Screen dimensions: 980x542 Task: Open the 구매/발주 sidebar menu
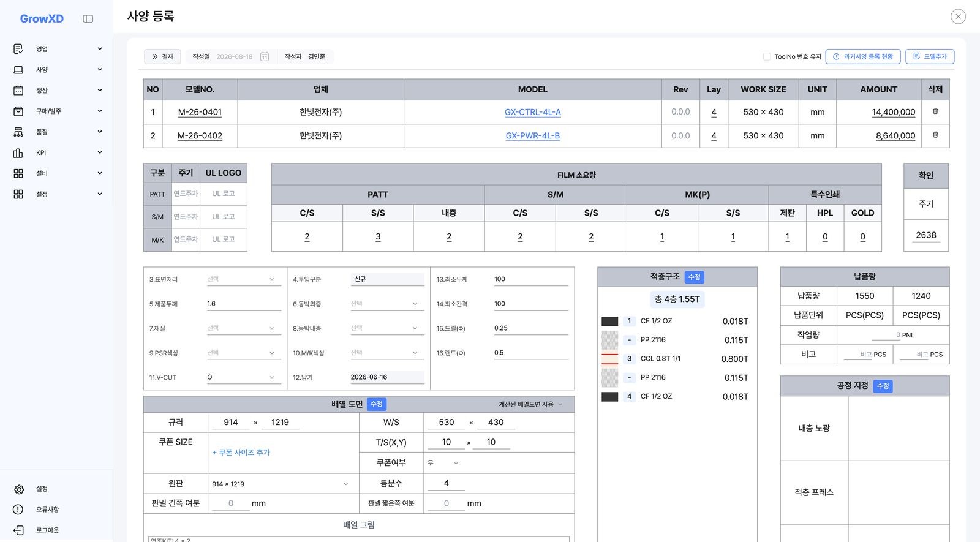coord(58,111)
